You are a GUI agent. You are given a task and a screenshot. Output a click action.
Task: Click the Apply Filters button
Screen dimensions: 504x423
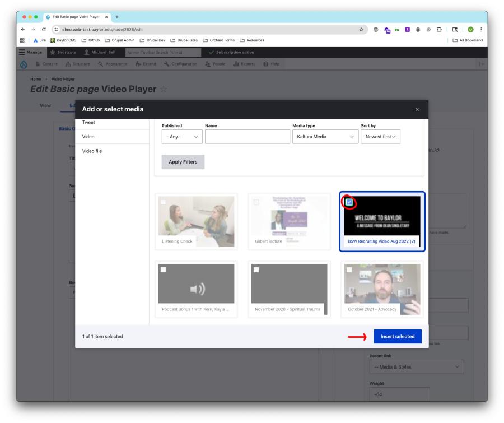[183, 162]
